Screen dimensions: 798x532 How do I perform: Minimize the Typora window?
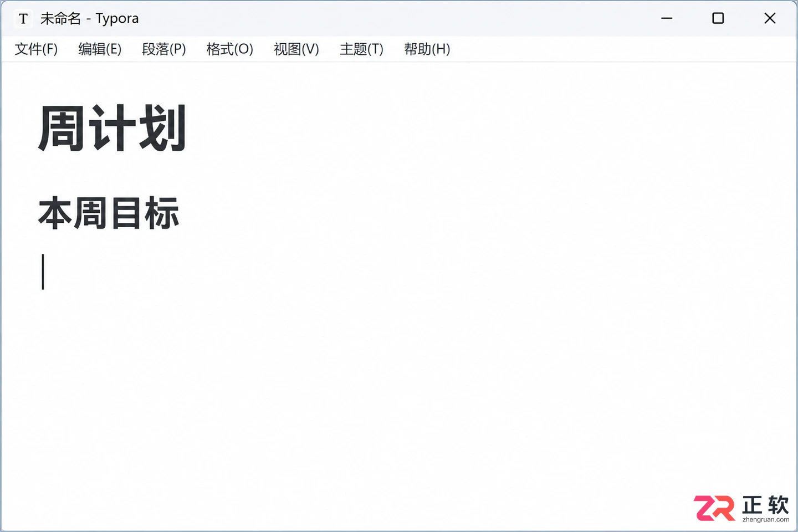point(667,18)
